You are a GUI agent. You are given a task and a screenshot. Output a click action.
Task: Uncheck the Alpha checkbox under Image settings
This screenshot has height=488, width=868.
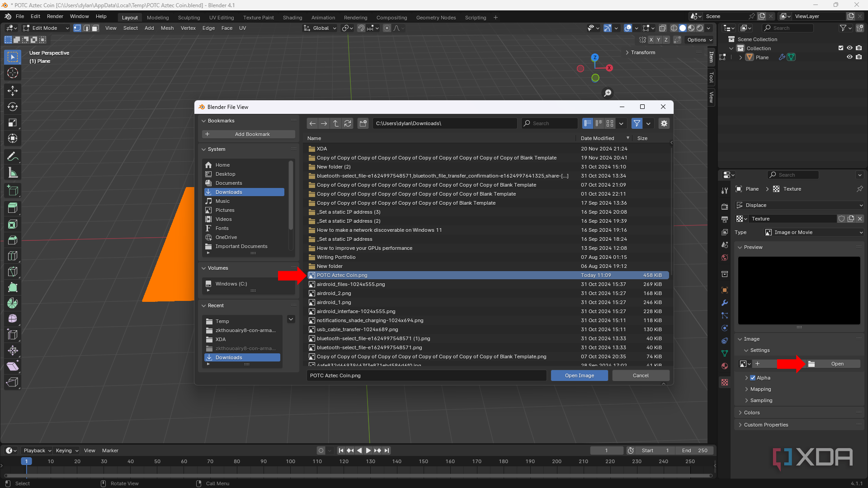(753, 378)
